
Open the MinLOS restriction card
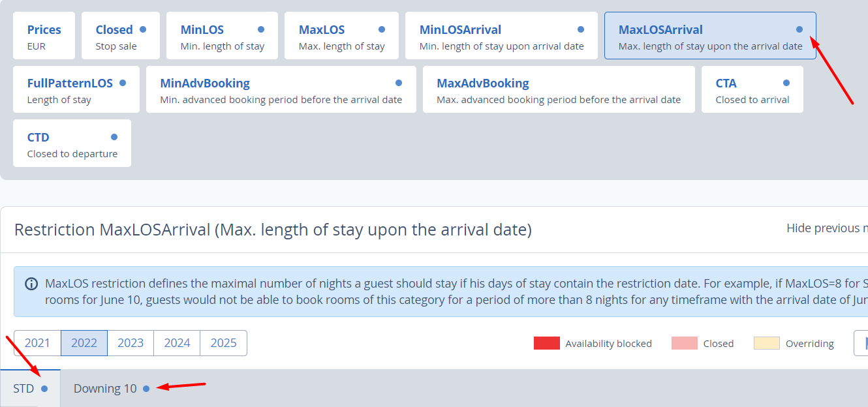pos(222,35)
